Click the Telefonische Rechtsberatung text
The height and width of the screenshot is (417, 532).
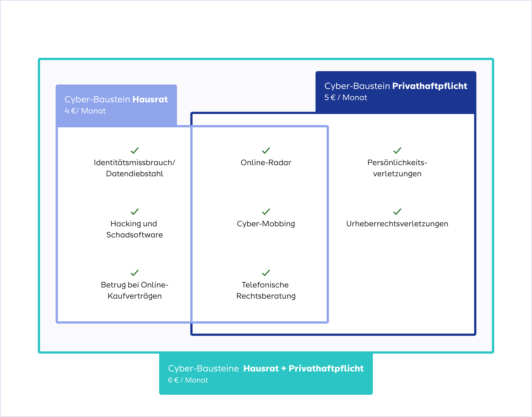point(266,290)
